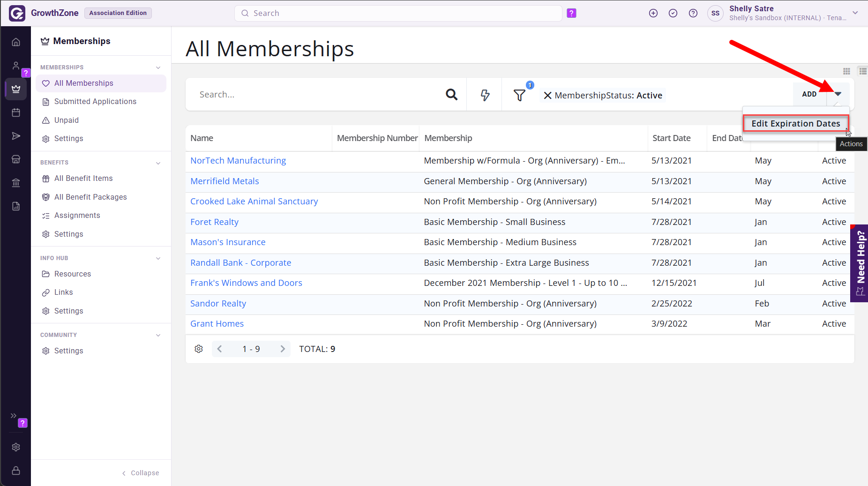Open the tasks checkmark icon in header
Image resolution: width=868 pixels, height=486 pixels.
click(x=673, y=13)
